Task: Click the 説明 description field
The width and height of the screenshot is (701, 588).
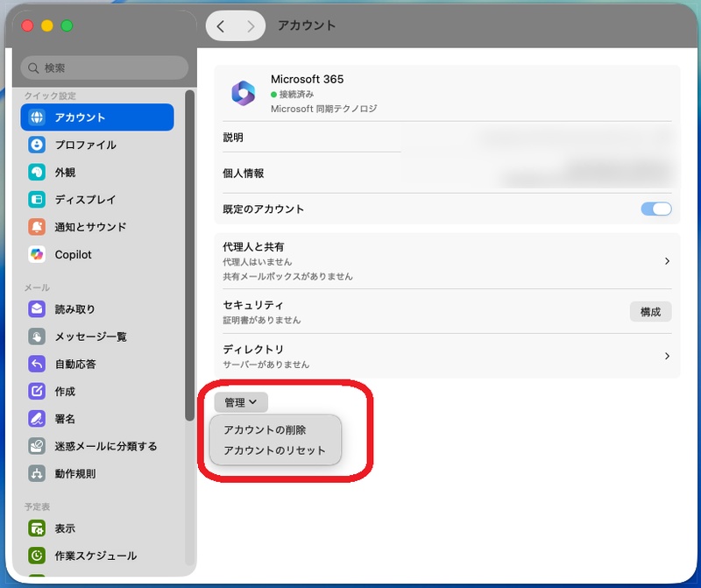Action: [447, 138]
